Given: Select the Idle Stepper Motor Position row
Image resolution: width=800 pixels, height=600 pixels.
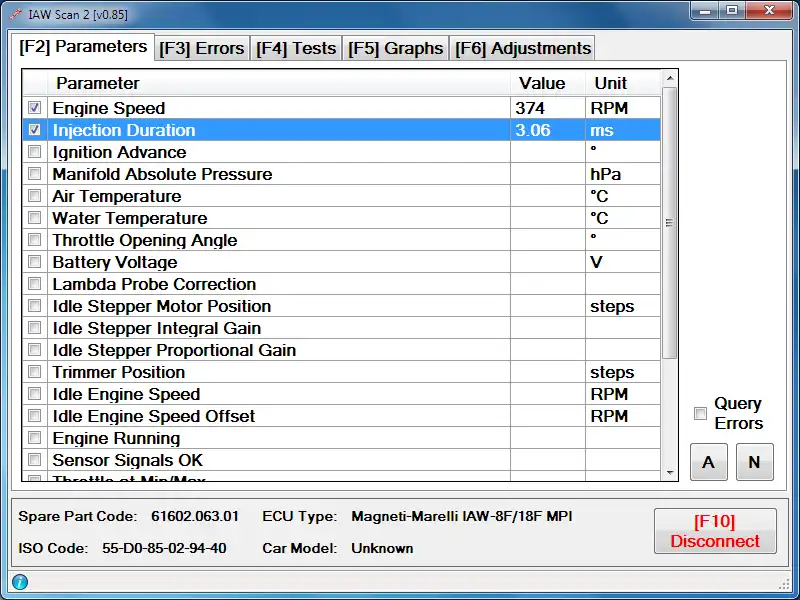Looking at the screenshot, I should pyautogui.click(x=341, y=306).
